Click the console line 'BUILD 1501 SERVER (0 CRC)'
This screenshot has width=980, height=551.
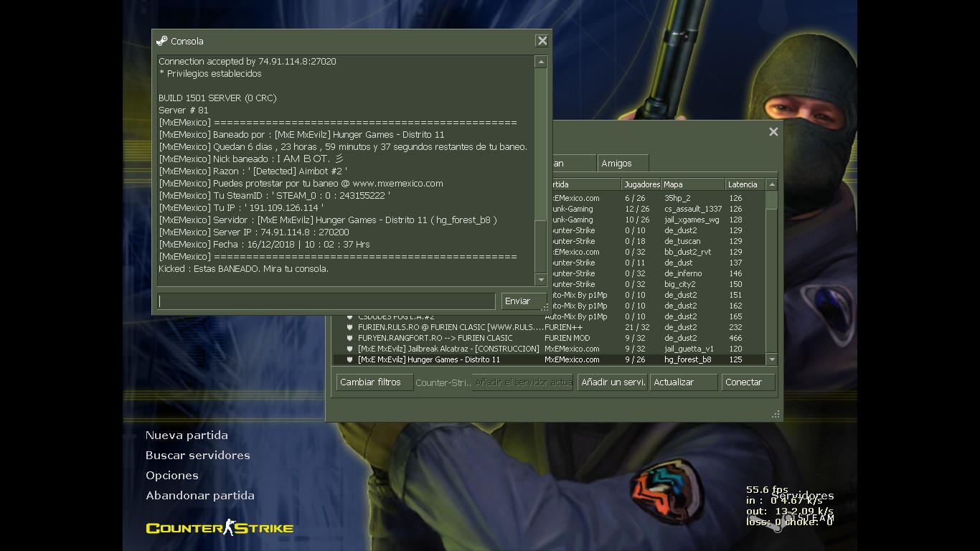click(x=217, y=98)
